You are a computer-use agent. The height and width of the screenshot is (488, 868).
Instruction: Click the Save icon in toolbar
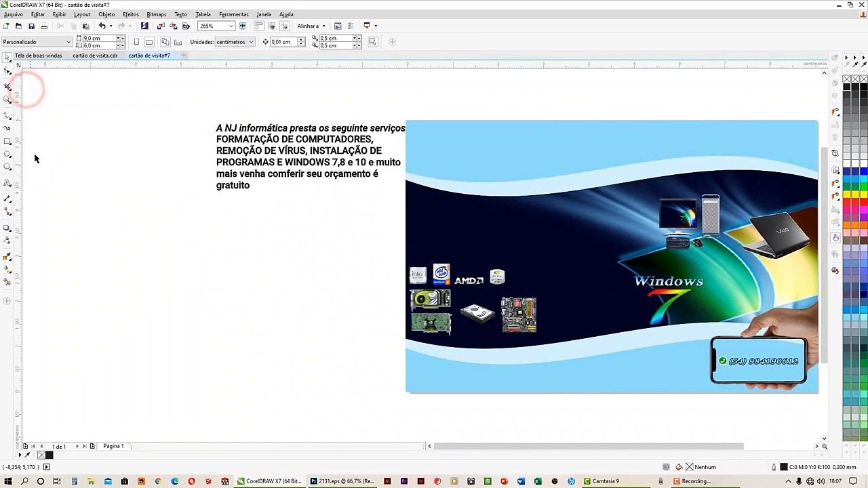31,26
